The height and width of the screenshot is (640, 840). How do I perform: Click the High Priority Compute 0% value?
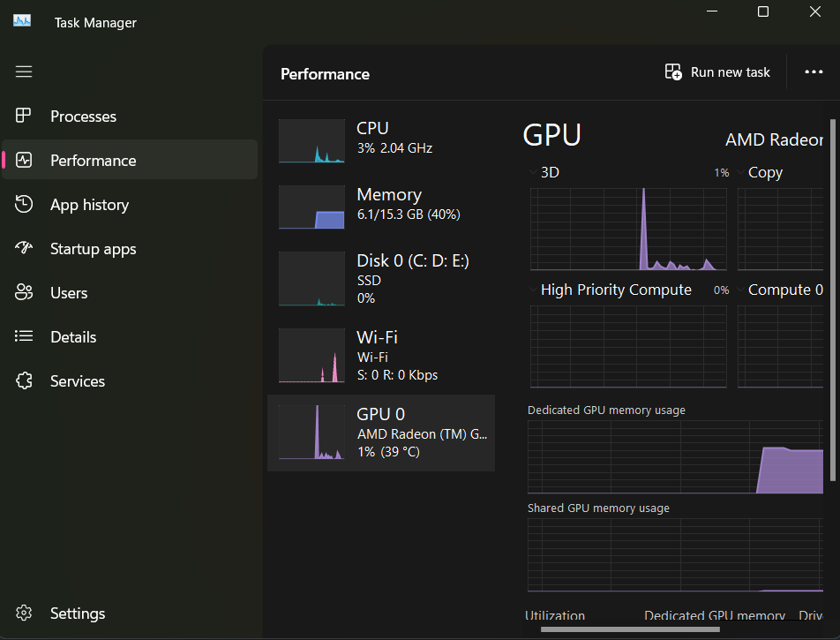(721, 290)
